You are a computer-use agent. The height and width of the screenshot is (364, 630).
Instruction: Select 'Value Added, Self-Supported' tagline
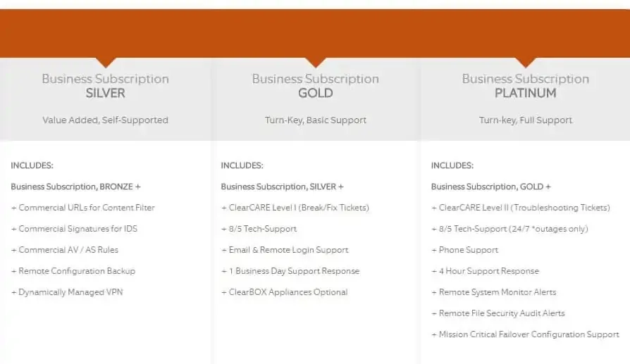[105, 120]
